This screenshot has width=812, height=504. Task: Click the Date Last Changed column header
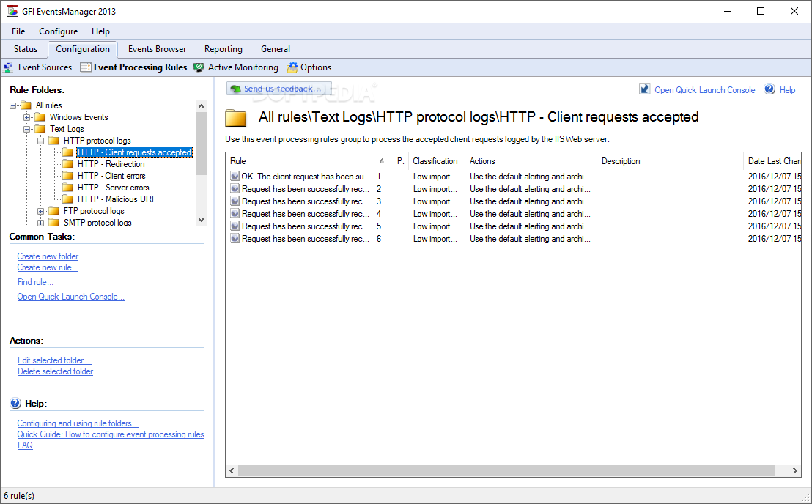click(x=772, y=161)
